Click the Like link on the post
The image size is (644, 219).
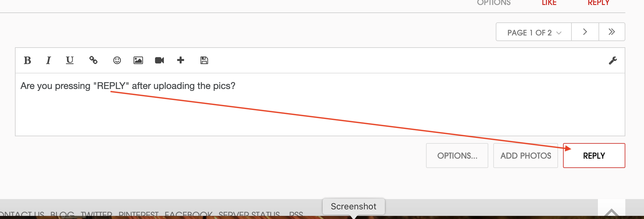(x=549, y=3)
